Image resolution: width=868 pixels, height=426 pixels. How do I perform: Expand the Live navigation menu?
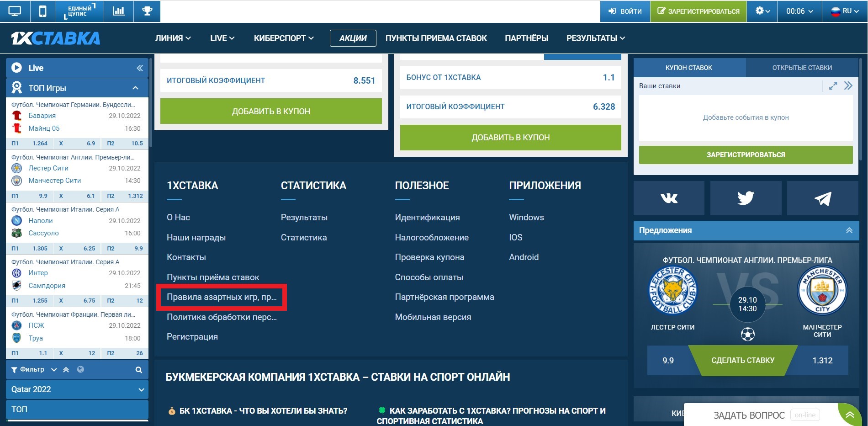pyautogui.click(x=222, y=38)
